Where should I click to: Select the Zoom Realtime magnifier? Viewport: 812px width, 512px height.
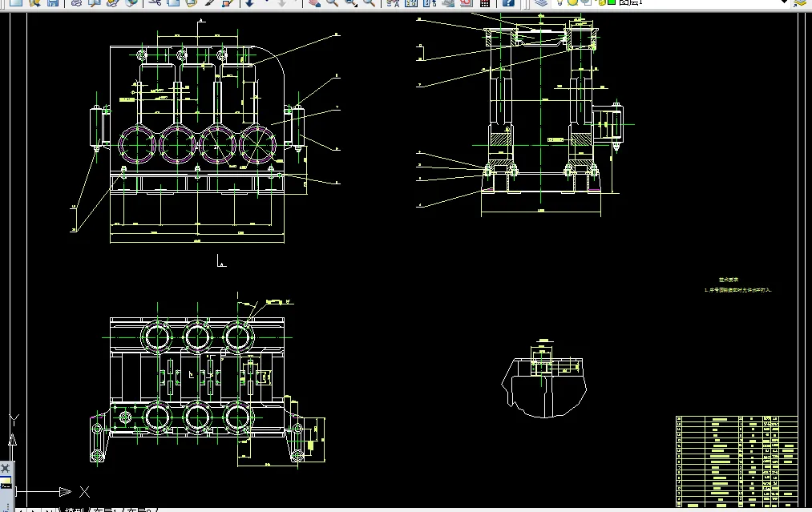tap(332, 2)
